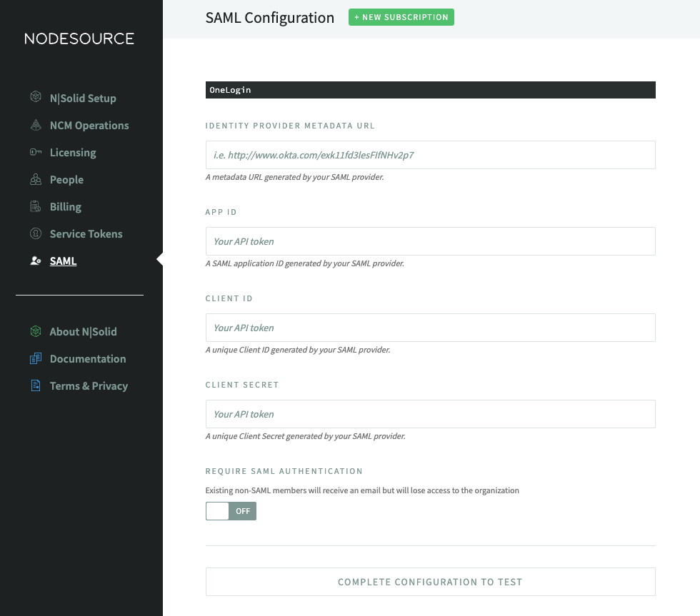Click the Billing invoice icon

(36, 206)
